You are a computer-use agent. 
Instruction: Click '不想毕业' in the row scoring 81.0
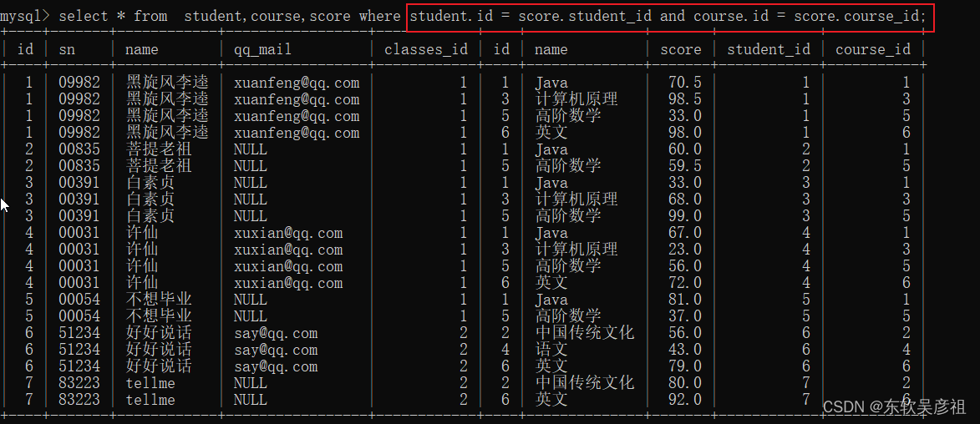pyautogui.click(x=159, y=300)
